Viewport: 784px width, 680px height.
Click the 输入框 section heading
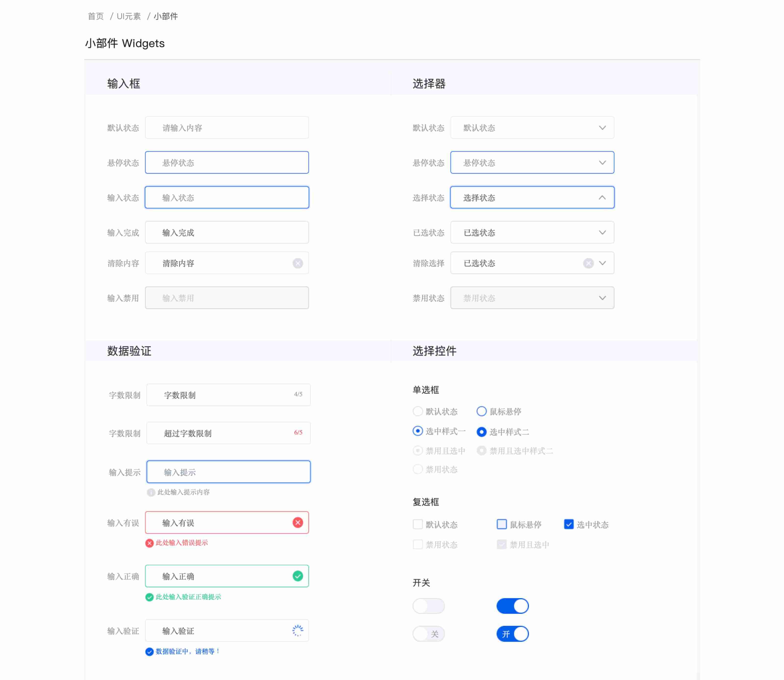pyautogui.click(x=124, y=84)
